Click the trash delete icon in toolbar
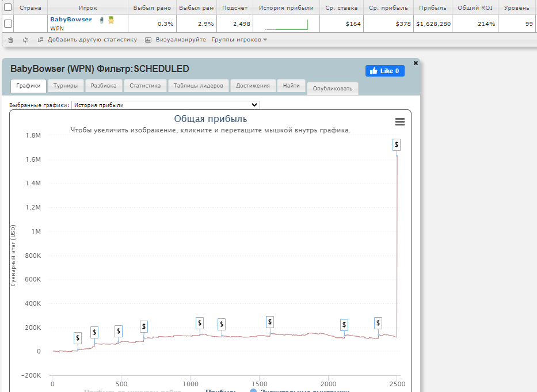Viewport: 537px width, 392px height. [10, 40]
